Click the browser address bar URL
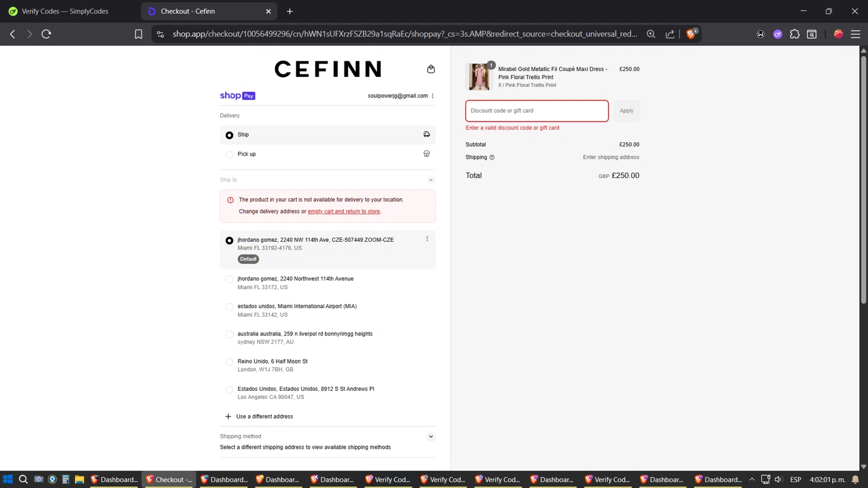 point(404,34)
